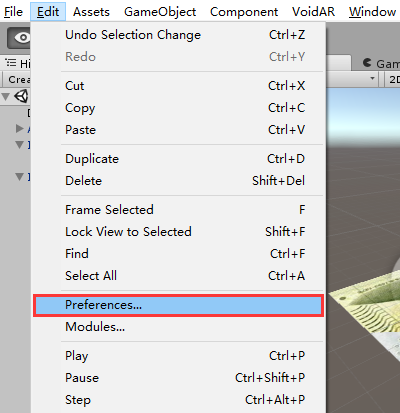Toggle the 2D scene view button

(x=392, y=79)
